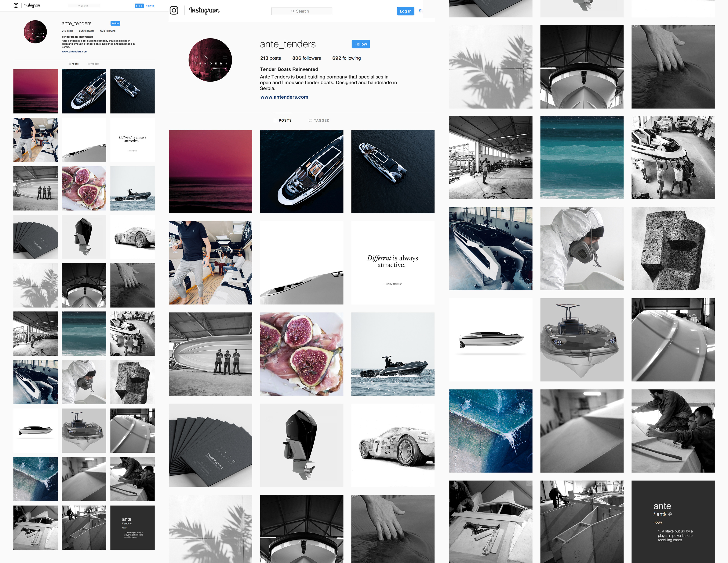Open the transparent boat render post in the right grid
728x563 pixels.
click(x=582, y=340)
